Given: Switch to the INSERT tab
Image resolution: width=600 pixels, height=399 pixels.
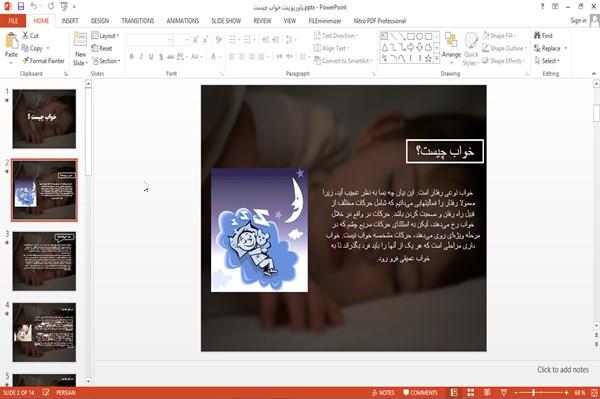Looking at the screenshot, I should pos(70,21).
